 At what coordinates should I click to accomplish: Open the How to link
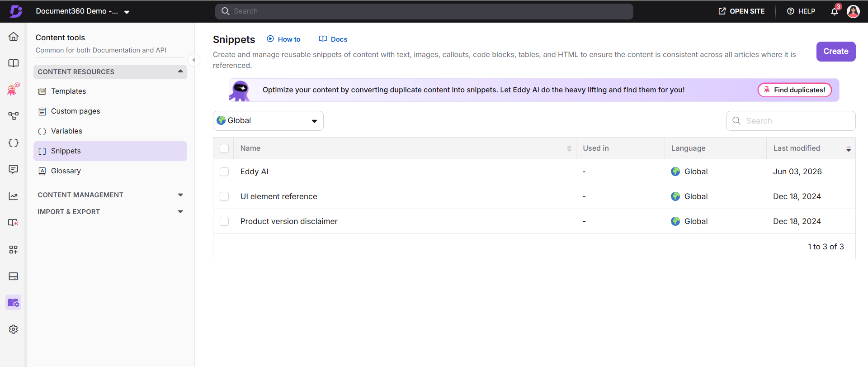[283, 39]
